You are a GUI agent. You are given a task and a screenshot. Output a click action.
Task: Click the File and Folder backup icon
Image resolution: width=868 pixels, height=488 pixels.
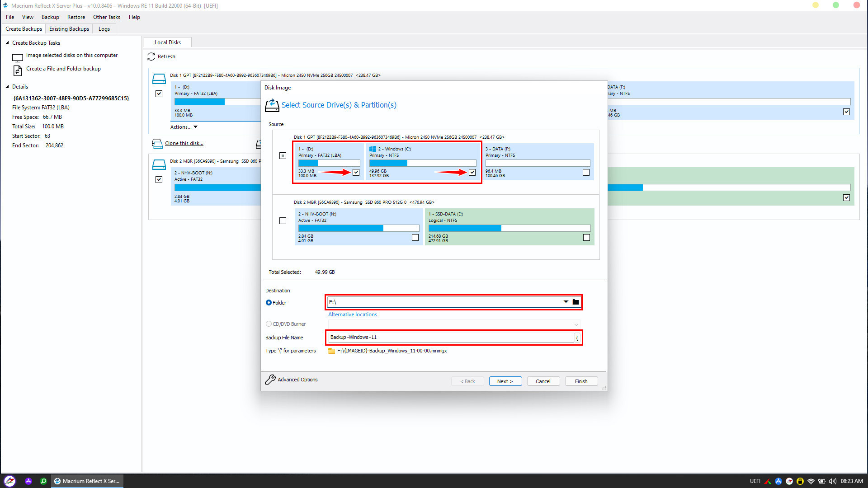pos(18,70)
